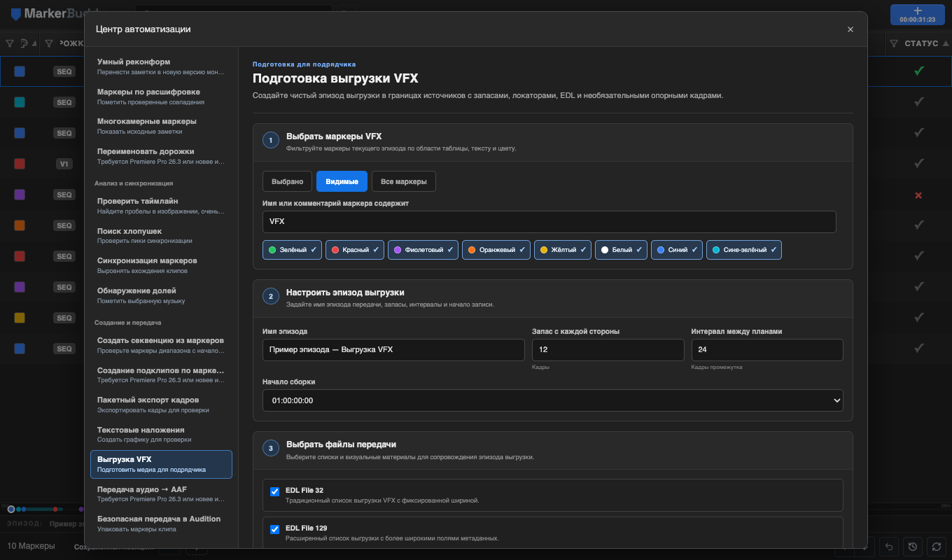Viewport: 952px width, 560px height.
Task: Sort by the СТАТУС column arrow
Action: point(946,43)
